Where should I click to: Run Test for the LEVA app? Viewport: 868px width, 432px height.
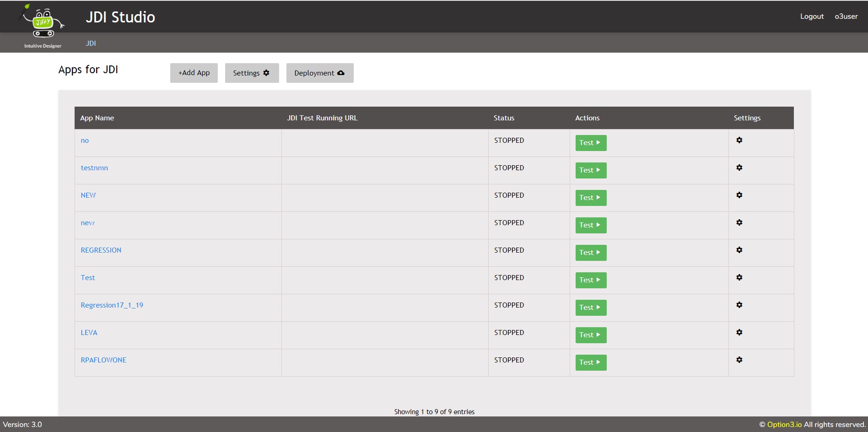point(591,335)
